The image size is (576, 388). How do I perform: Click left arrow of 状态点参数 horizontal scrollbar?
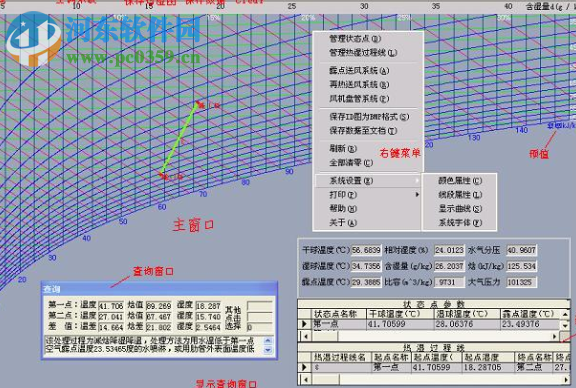(x=305, y=336)
